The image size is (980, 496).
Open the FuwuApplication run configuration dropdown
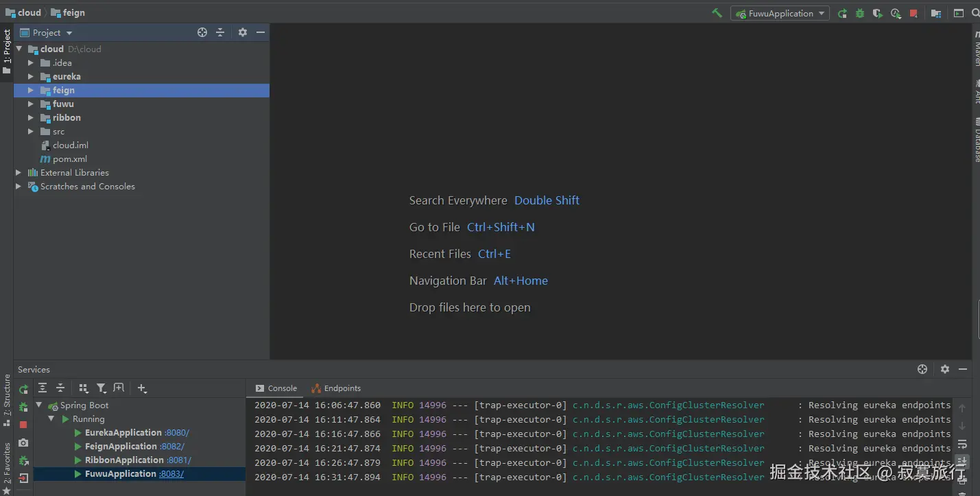coord(780,13)
